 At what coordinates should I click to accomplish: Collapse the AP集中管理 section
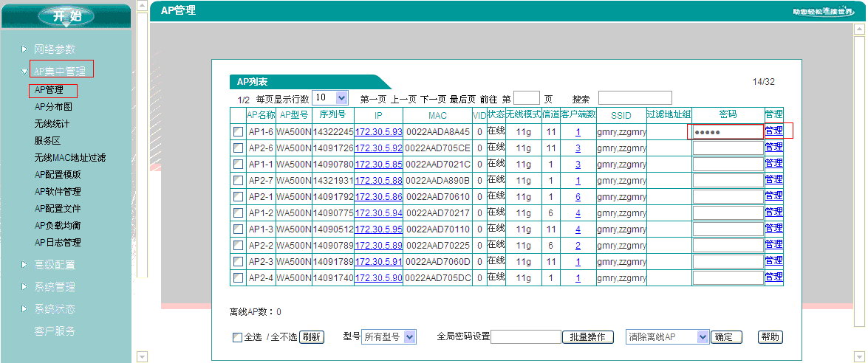[24, 71]
